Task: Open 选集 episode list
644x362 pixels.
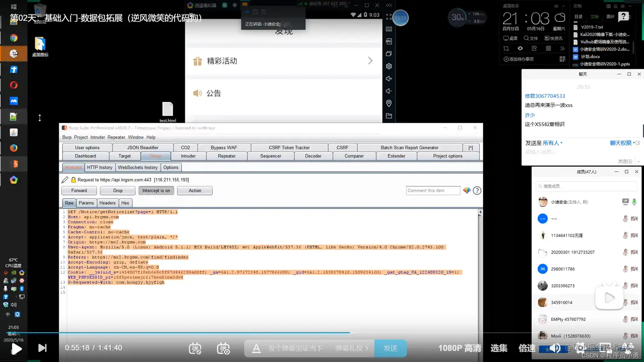Action: 499,348
